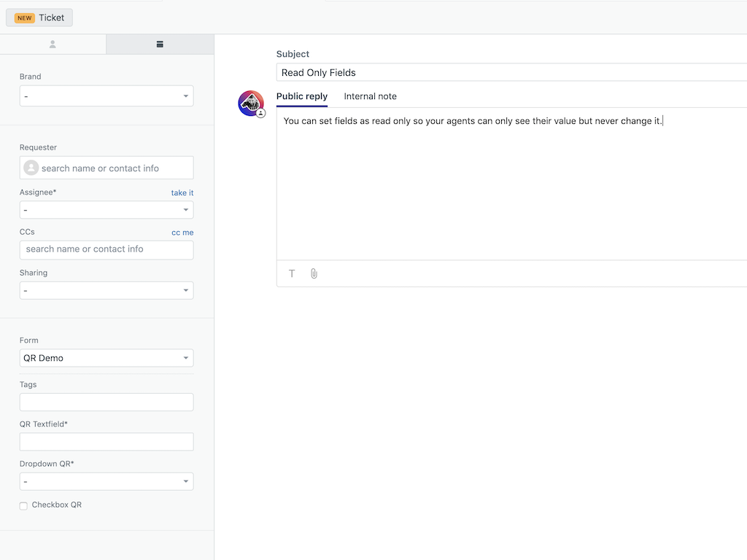The height and width of the screenshot is (560, 747).
Task: Click the New Ticket tab at top
Action: point(40,17)
